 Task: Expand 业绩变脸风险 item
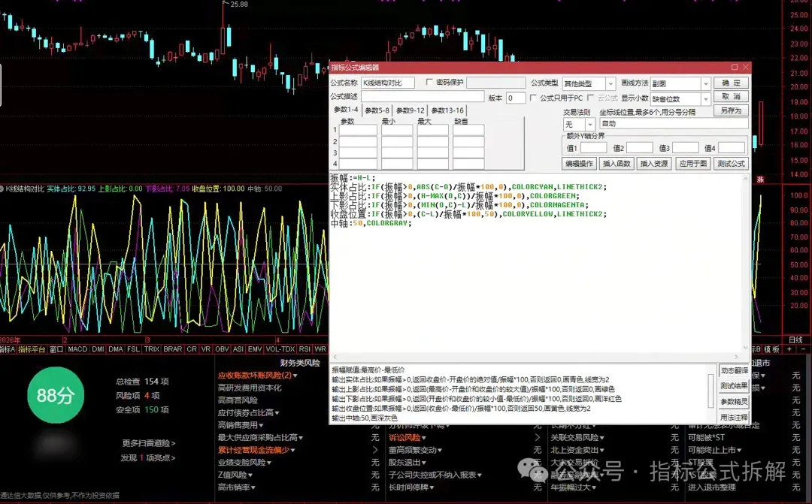[268, 463]
